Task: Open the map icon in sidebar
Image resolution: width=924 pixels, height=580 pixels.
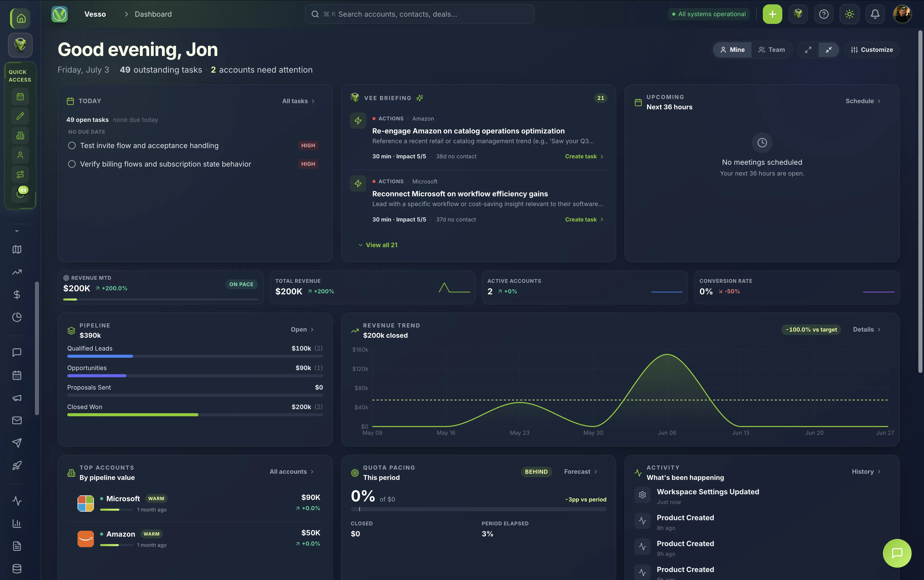Action: [17, 249]
